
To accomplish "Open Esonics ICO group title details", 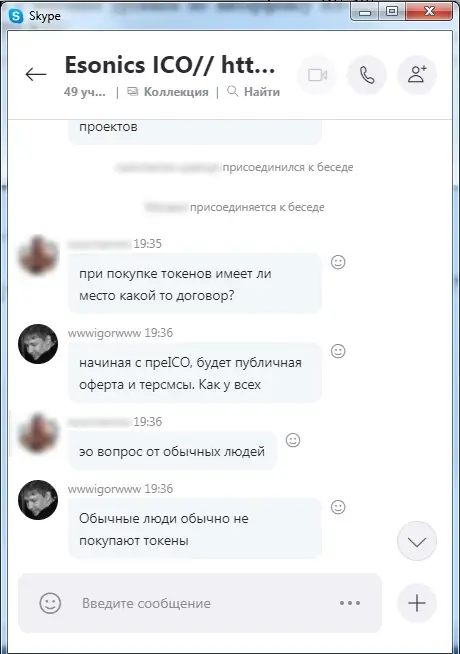I will (x=170, y=65).
